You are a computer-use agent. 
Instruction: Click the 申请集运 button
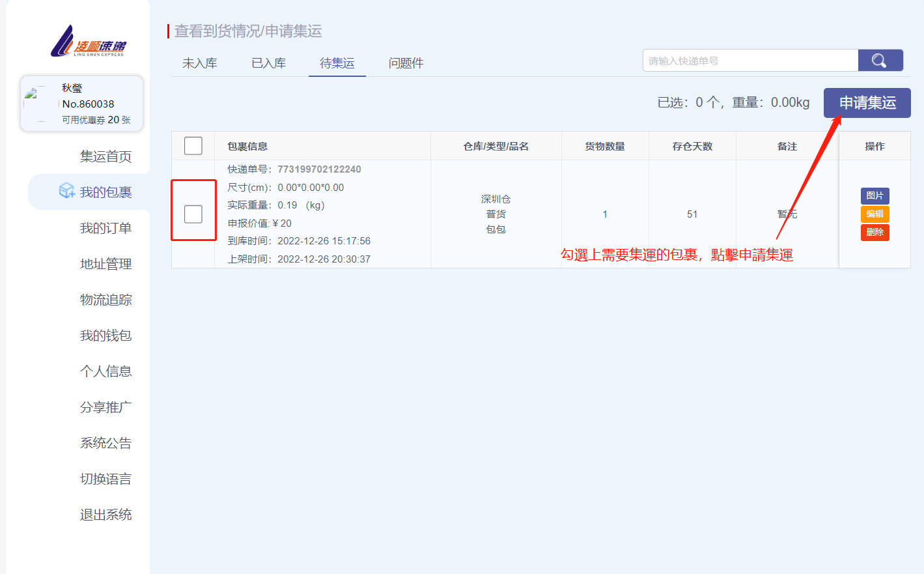click(867, 103)
